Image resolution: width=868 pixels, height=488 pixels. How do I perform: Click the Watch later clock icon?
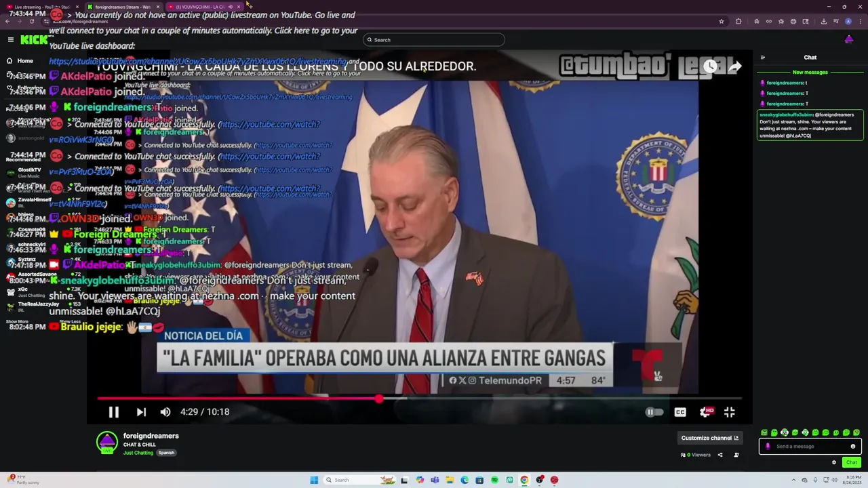coord(710,66)
